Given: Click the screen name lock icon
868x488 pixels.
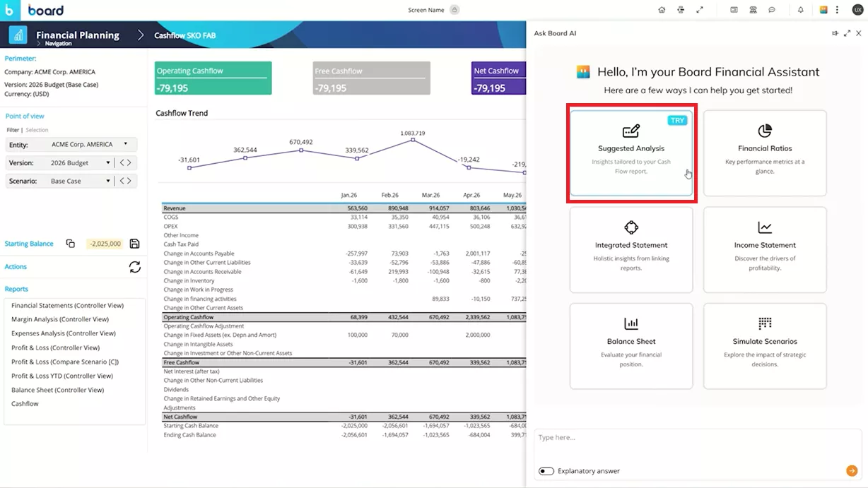Looking at the screenshot, I should 454,10.
